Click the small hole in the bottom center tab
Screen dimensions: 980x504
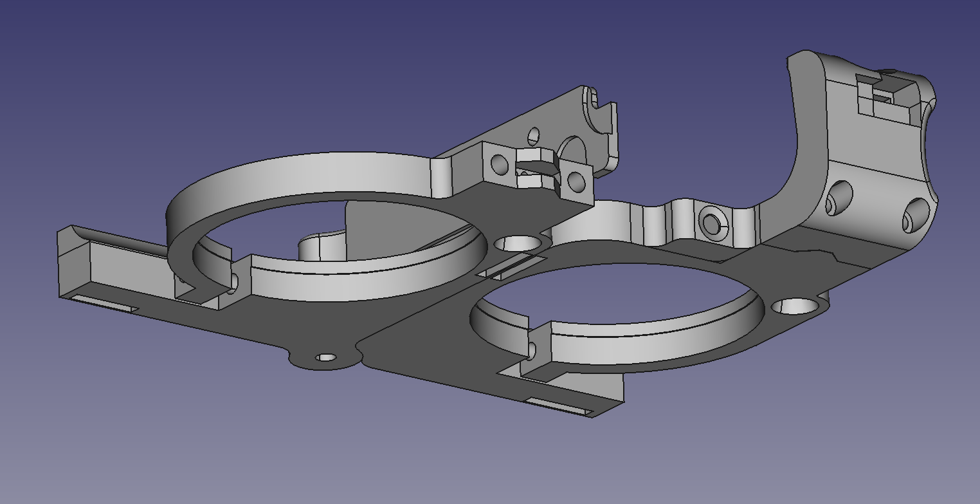(326, 357)
